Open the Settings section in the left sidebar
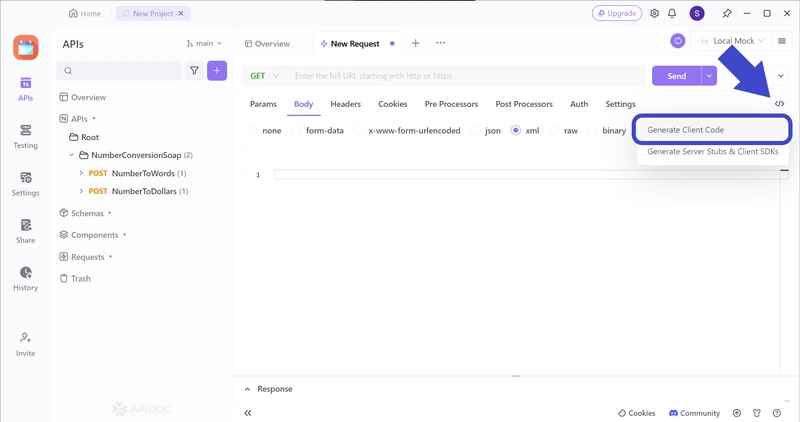 [26, 184]
